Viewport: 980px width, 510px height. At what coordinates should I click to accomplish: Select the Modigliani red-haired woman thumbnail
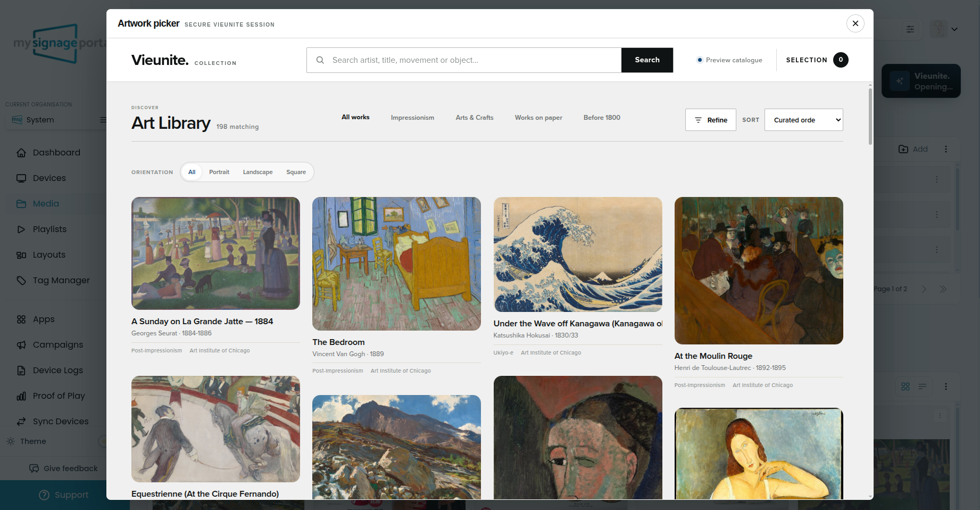click(x=759, y=454)
